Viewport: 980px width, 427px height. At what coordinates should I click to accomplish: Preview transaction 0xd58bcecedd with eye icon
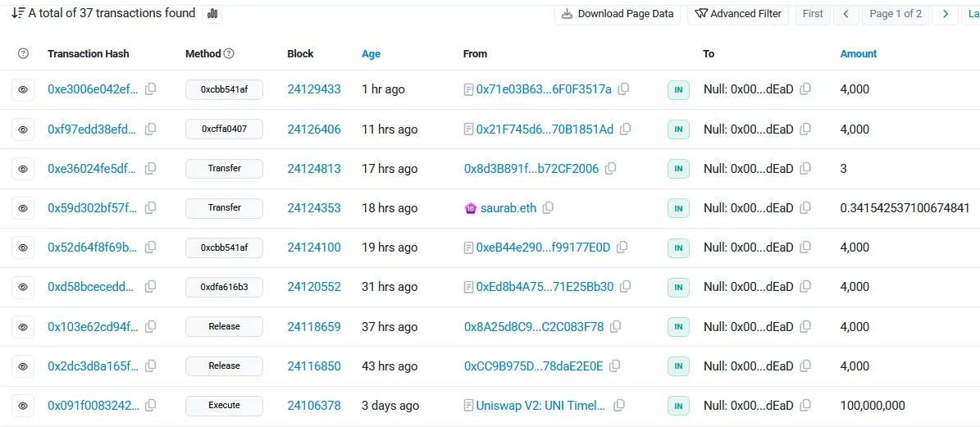[x=23, y=287]
